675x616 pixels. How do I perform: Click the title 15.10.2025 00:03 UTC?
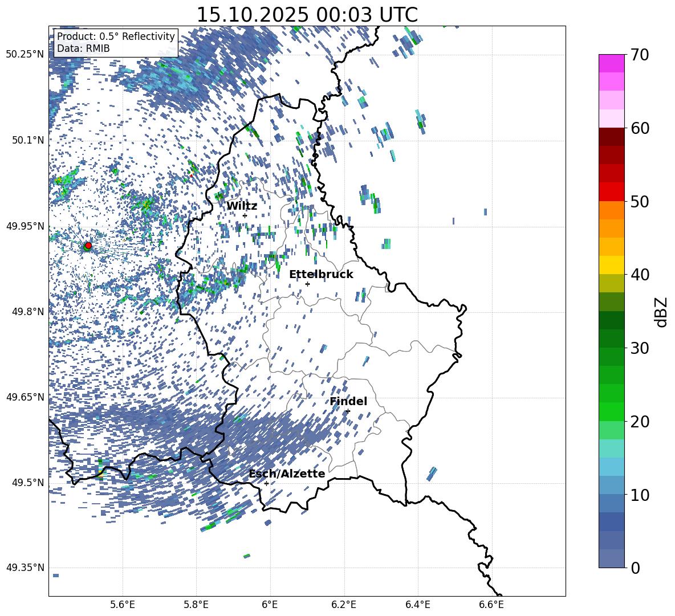(307, 15)
